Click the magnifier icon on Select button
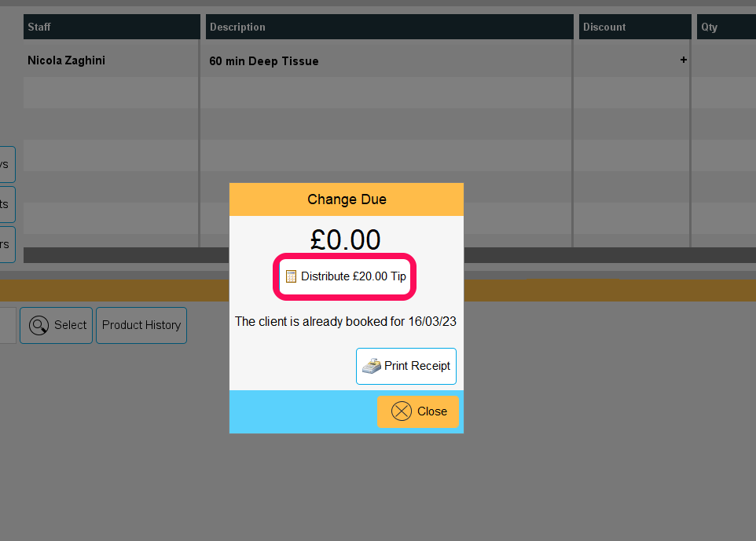 pos(39,326)
